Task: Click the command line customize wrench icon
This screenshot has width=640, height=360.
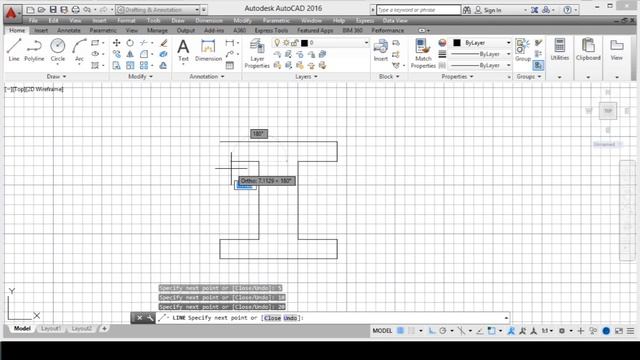Action: click(150, 318)
